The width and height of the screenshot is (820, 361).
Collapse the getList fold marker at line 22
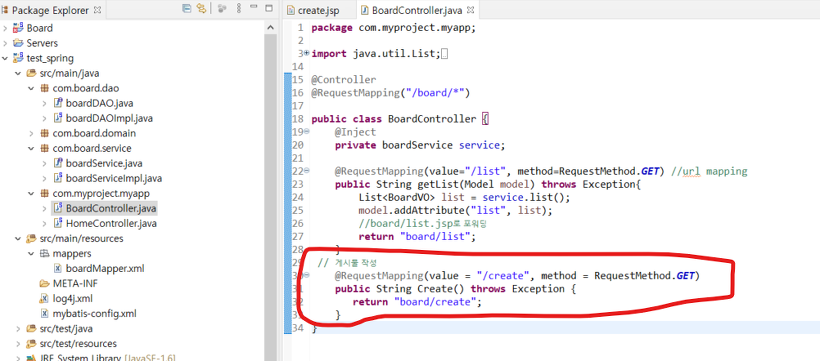pos(307,171)
